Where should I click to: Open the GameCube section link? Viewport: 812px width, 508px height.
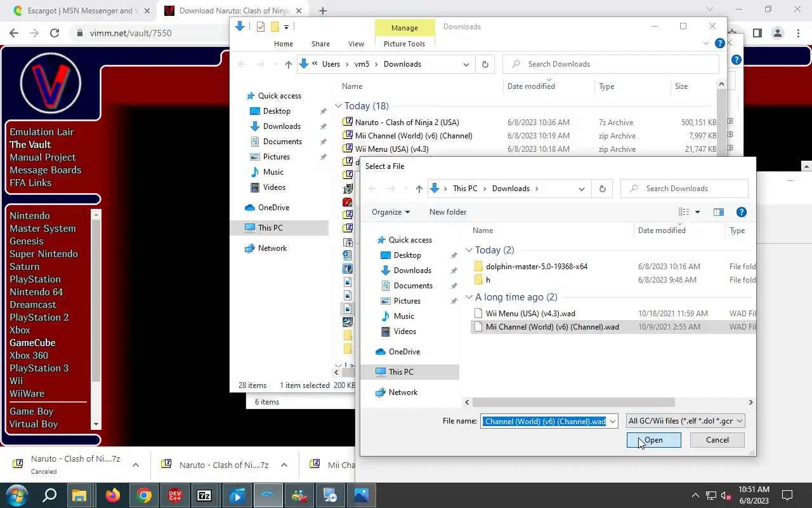32,343
